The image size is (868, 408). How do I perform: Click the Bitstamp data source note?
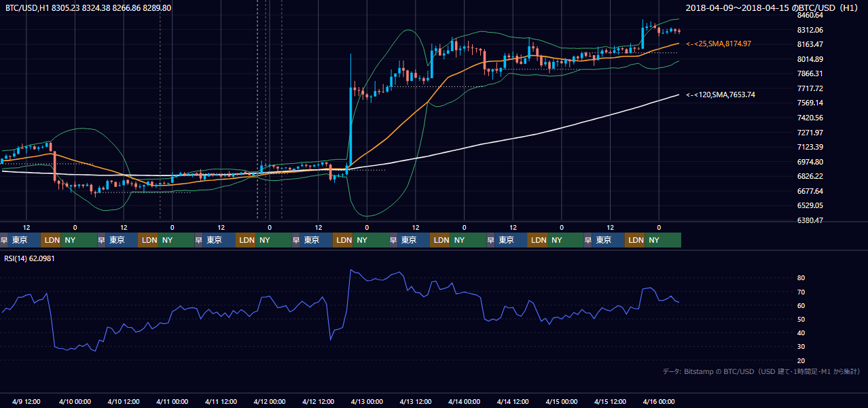(761, 371)
